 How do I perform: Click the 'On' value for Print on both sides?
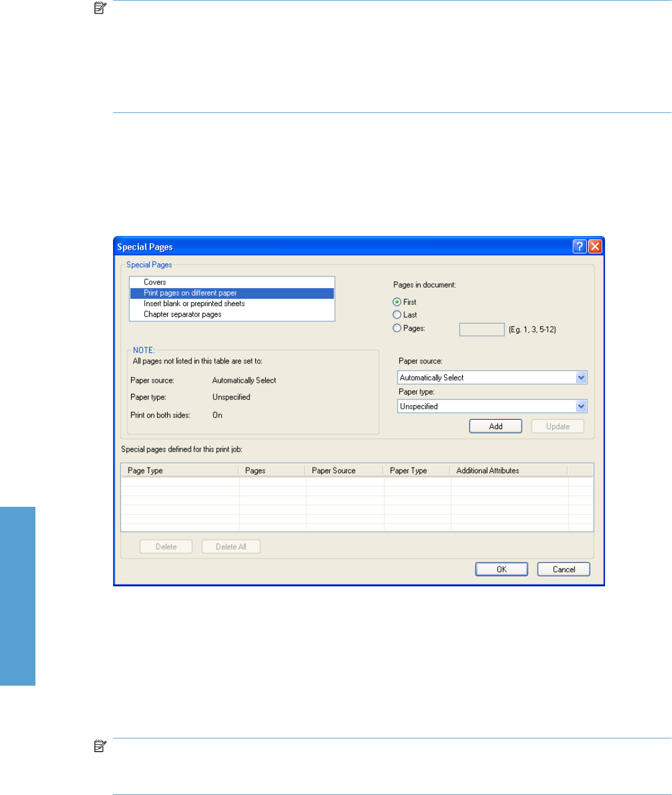pos(217,415)
